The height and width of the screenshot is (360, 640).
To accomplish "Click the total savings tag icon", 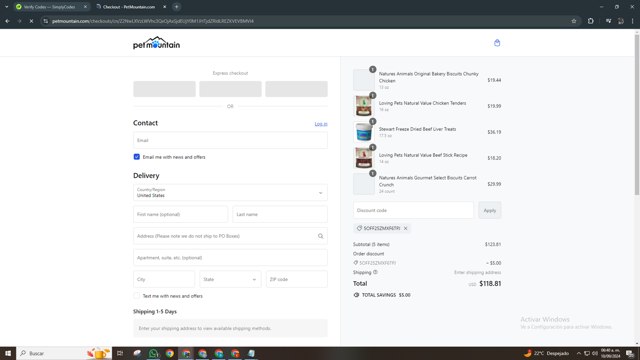I will [356, 295].
